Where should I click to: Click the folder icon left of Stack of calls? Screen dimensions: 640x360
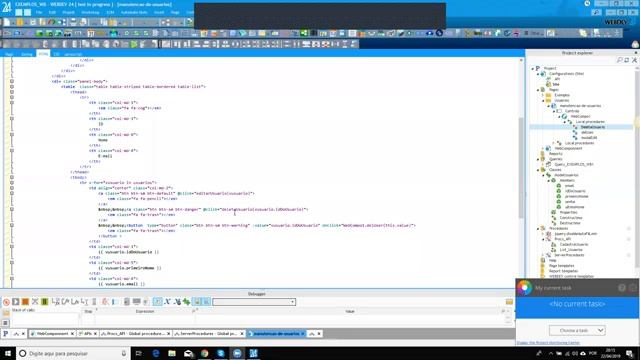point(6,312)
